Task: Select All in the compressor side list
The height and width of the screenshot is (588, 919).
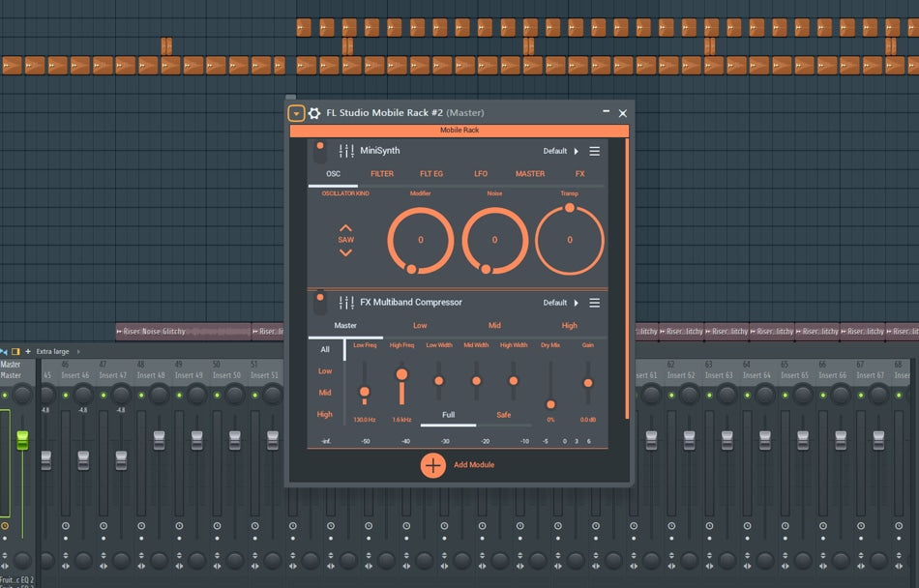Action: pos(325,350)
